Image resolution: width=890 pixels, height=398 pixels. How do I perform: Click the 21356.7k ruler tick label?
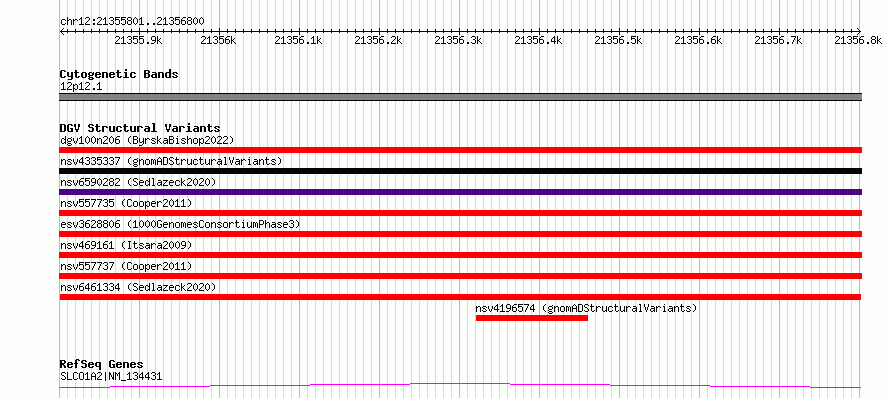pos(778,40)
